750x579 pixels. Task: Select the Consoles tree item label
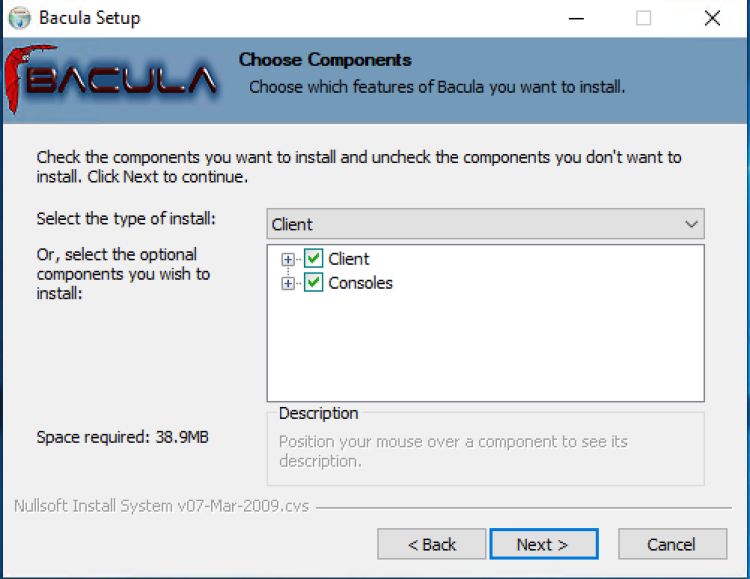[360, 283]
